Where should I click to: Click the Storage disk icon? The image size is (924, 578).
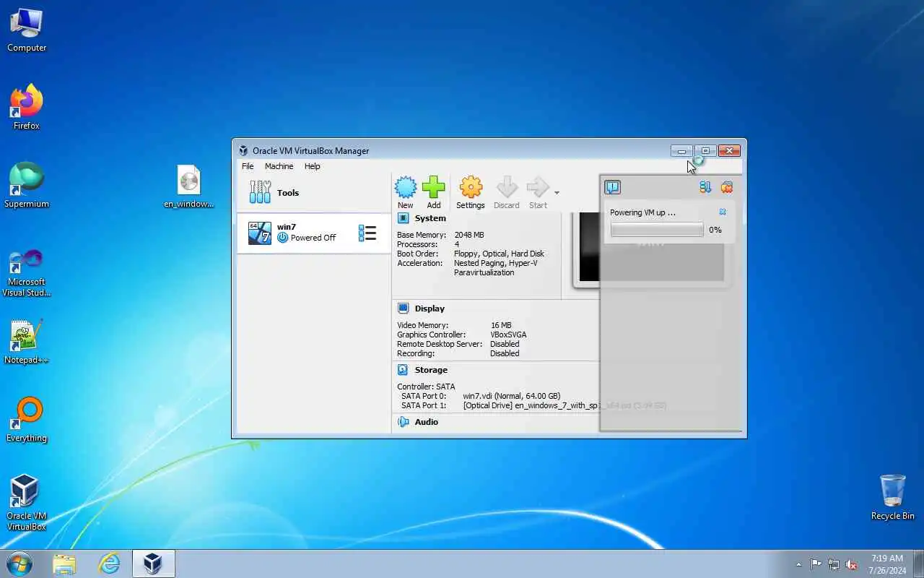403,370
